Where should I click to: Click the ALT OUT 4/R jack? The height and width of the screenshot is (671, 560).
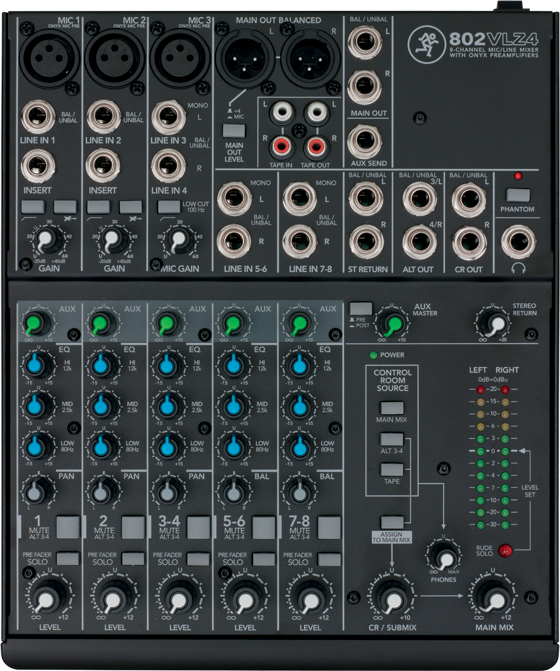420,241
